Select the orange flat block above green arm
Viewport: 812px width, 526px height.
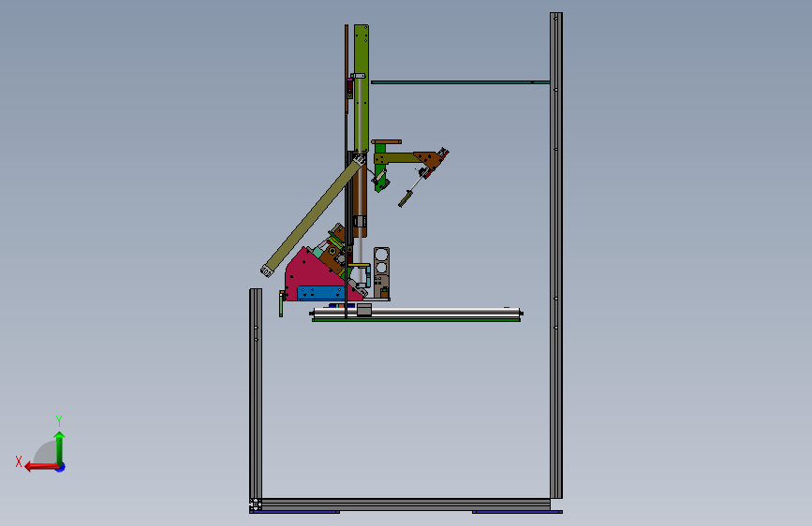(x=386, y=141)
